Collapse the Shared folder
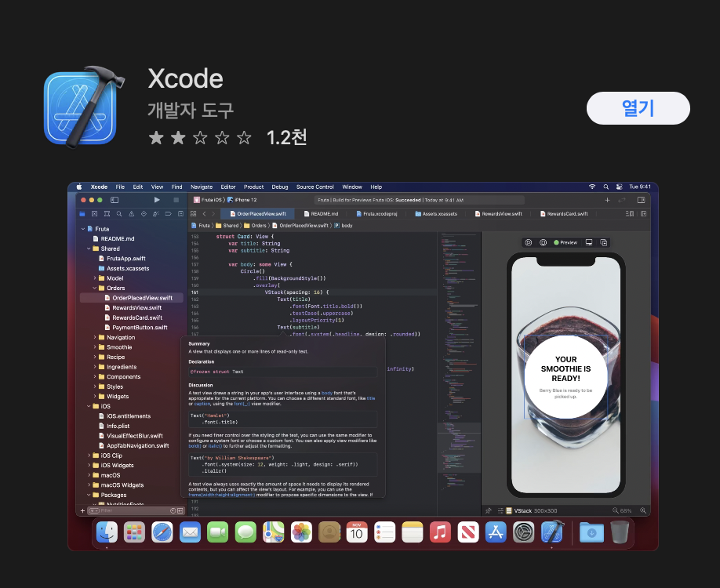 click(89, 249)
